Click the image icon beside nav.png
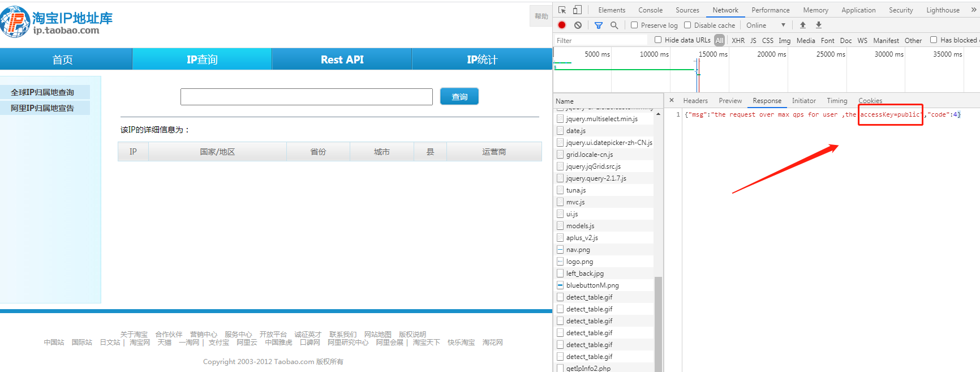This screenshot has width=980, height=372. click(x=560, y=250)
